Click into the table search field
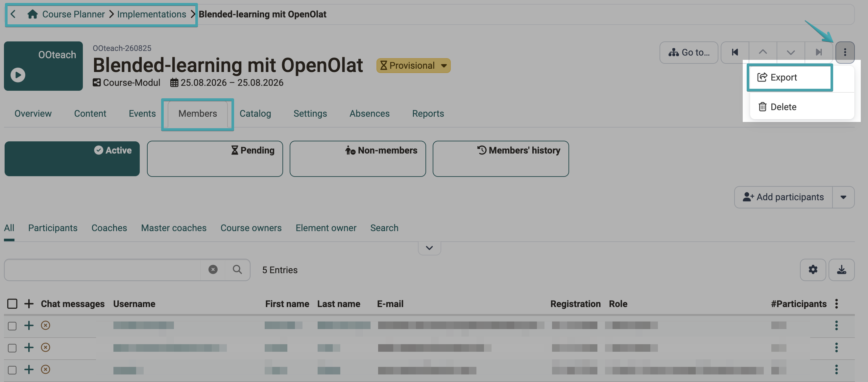Screen dimensions: 868x382 point(103,270)
